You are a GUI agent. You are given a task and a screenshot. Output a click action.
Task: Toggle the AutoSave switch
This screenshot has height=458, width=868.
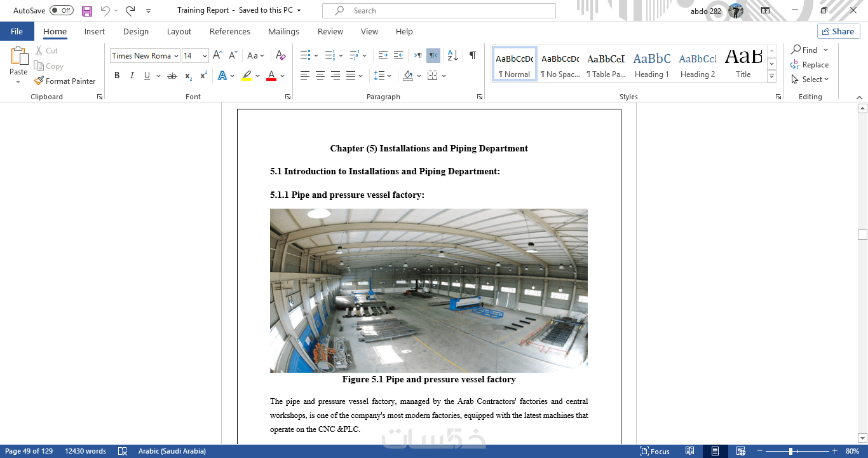[62, 11]
